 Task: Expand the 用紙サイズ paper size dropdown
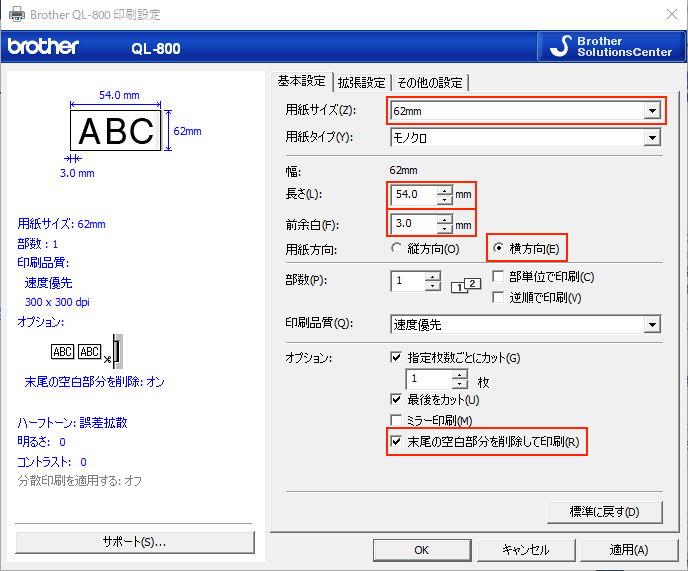(x=652, y=110)
